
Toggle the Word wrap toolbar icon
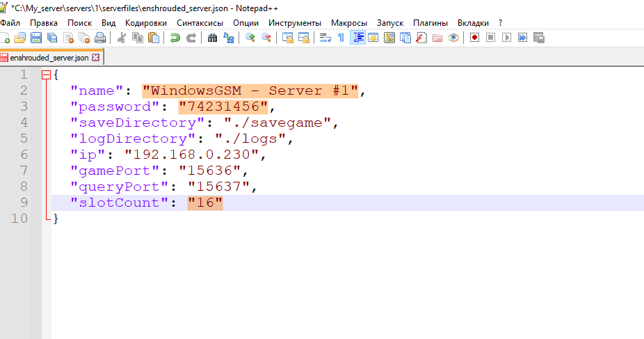tap(325, 38)
